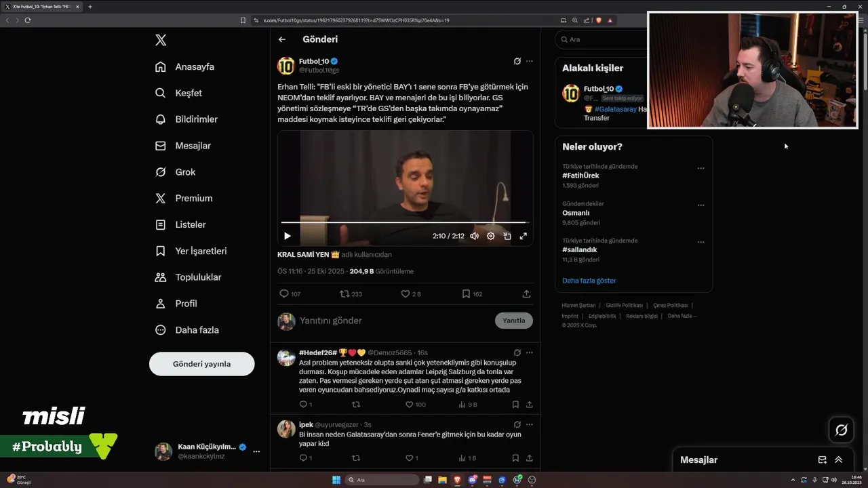The width and height of the screenshot is (868, 488).
Task: Open Grok from sidebar
Action: pos(175,172)
